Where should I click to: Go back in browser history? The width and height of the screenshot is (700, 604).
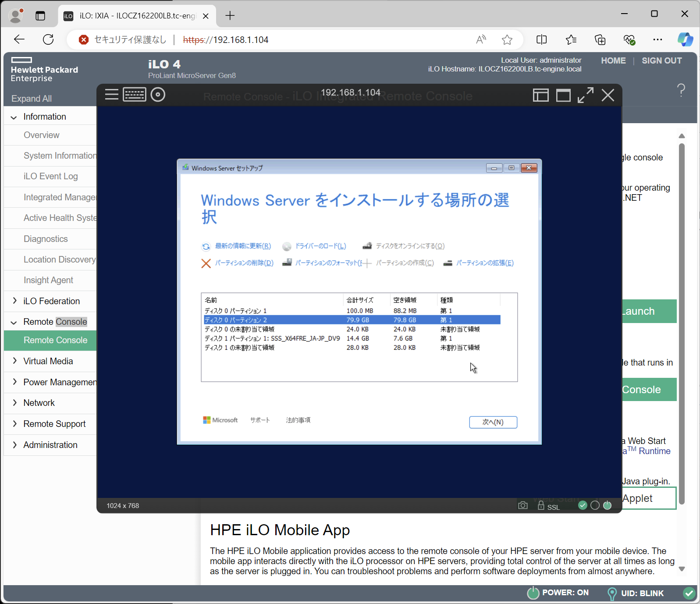19,39
